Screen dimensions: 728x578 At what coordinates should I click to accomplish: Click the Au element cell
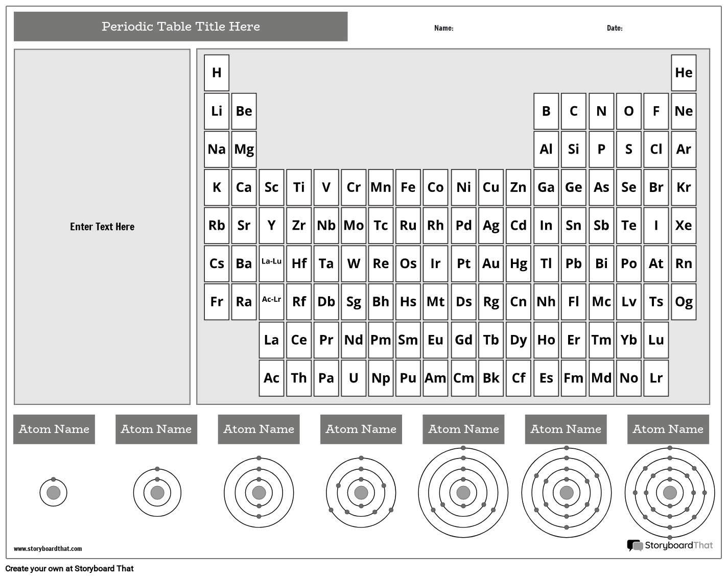point(491,263)
